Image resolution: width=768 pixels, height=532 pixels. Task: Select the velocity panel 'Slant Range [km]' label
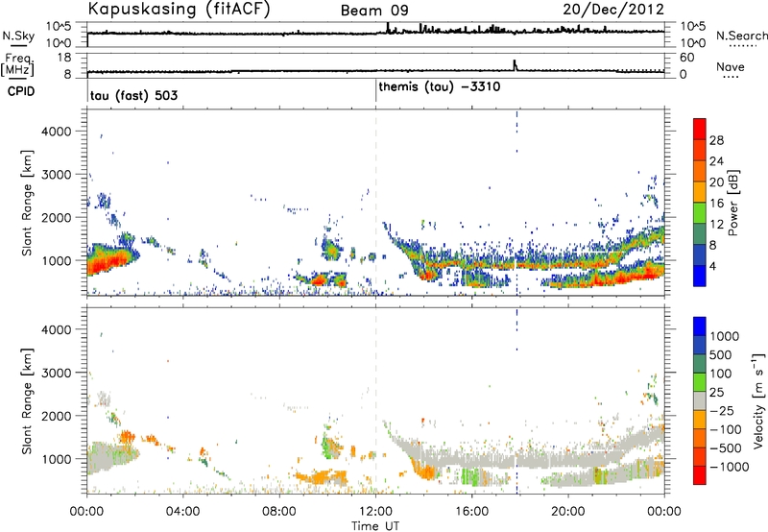pyautogui.click(x=27, y=401)
